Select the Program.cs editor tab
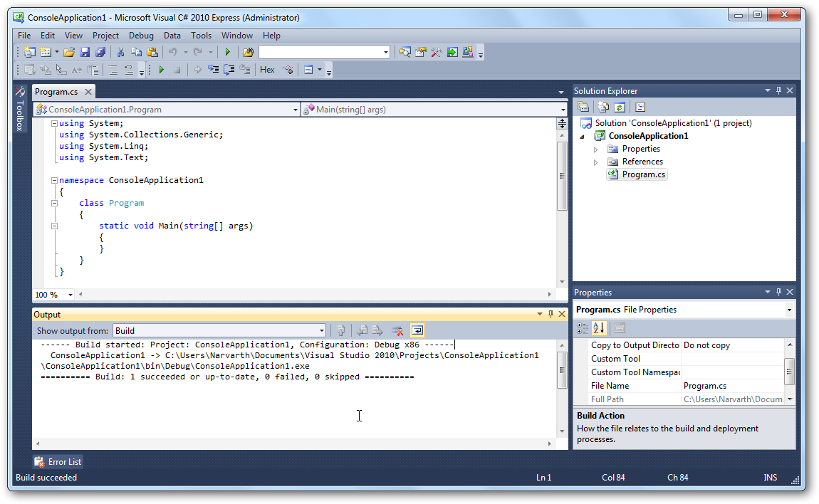This screenshot has height=504, width=819. pos(56,92)
